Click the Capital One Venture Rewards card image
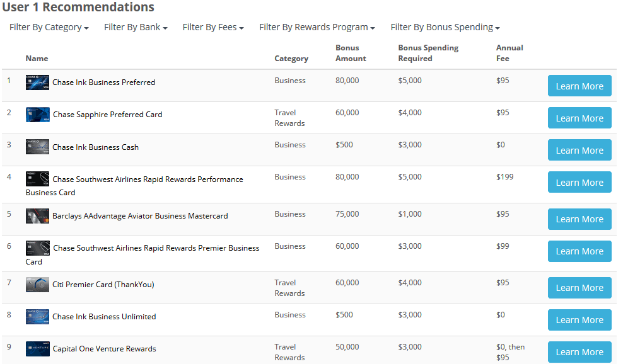The image size is (623, 364). (x=38, y=349)
